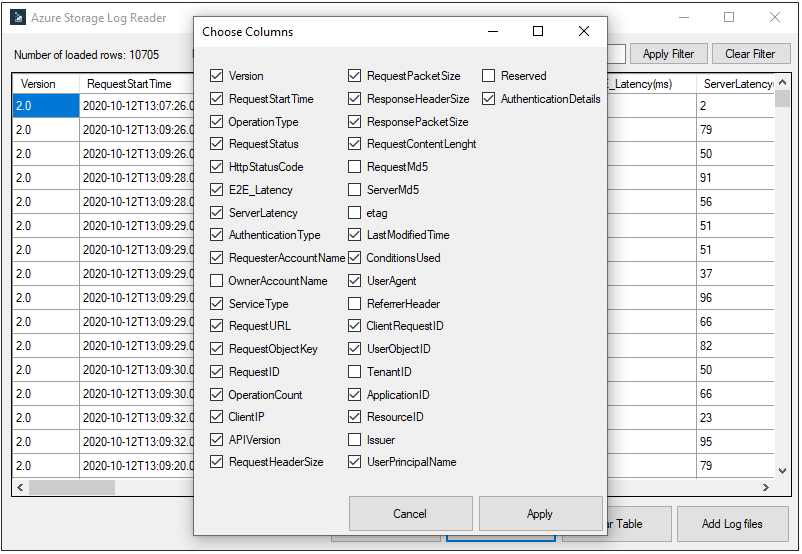Viewport: 802px width, 554px height.
Task: Disable the RequestPacketSize checkbox
Action: (x=354, y=76)
